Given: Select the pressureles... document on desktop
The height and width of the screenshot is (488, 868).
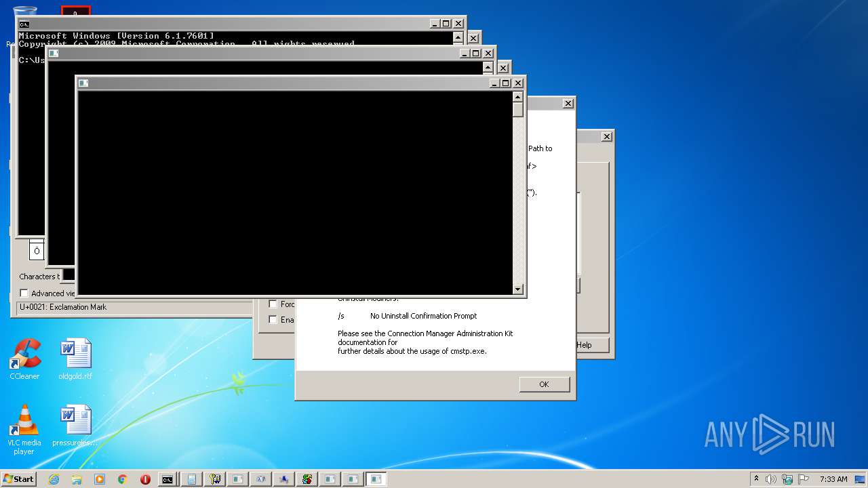Looking at the screenshot, I should (x=75, y=426).
